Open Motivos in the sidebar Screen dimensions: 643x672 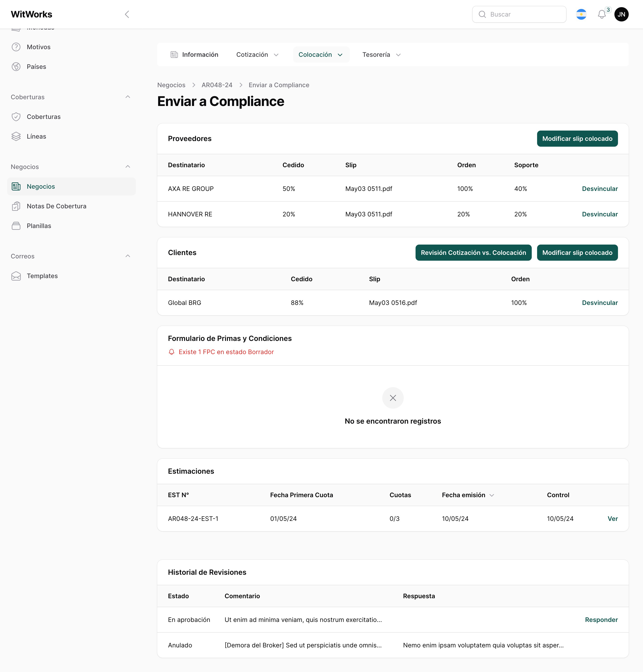(x=71, y=47)
